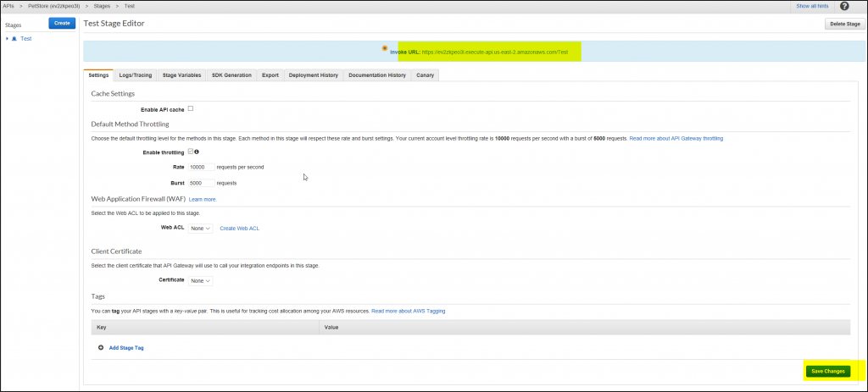Click the Create button in Stages panel
Screen dimensions: 868x392
click(62, 23)
